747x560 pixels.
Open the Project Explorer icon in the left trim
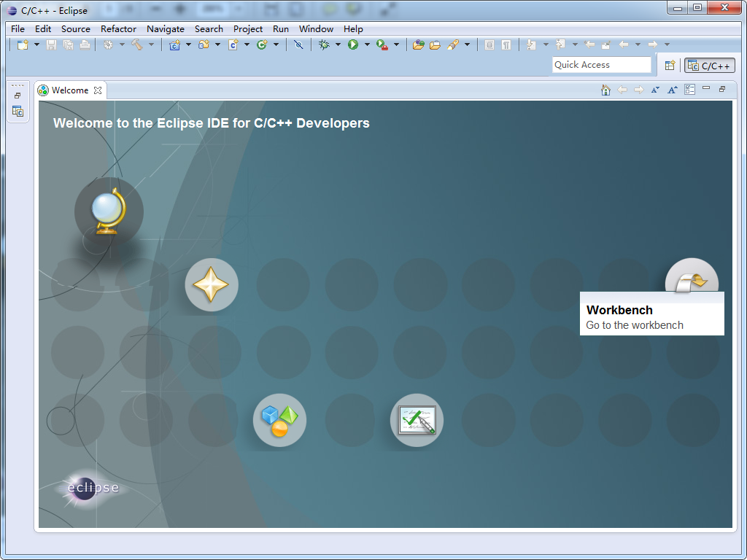(x=18, y=112)
